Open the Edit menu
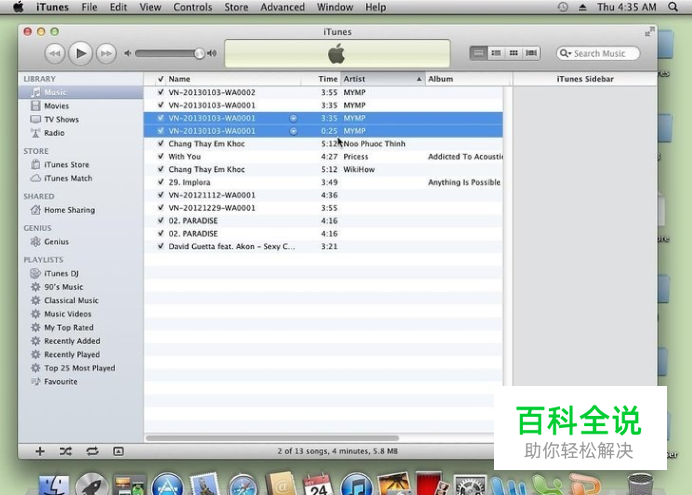The height and width of the screenshot is (495, 692). point(118,7)
